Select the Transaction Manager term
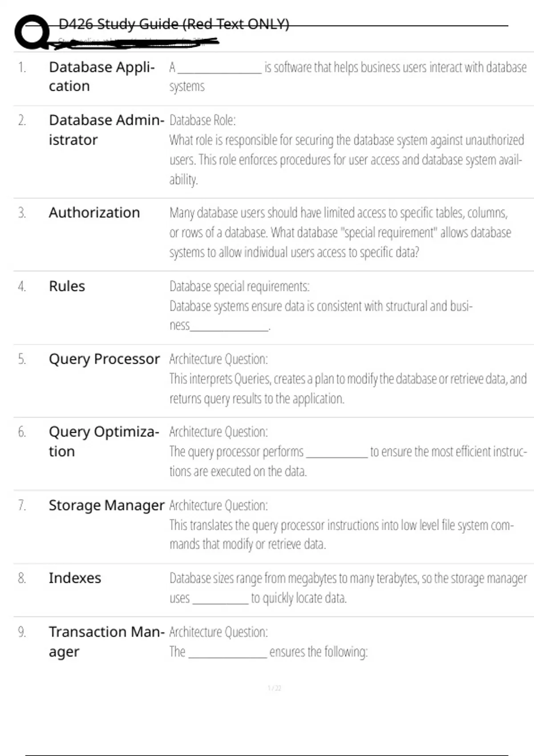This screenshot has width=534, height=756. pos(106,641)
